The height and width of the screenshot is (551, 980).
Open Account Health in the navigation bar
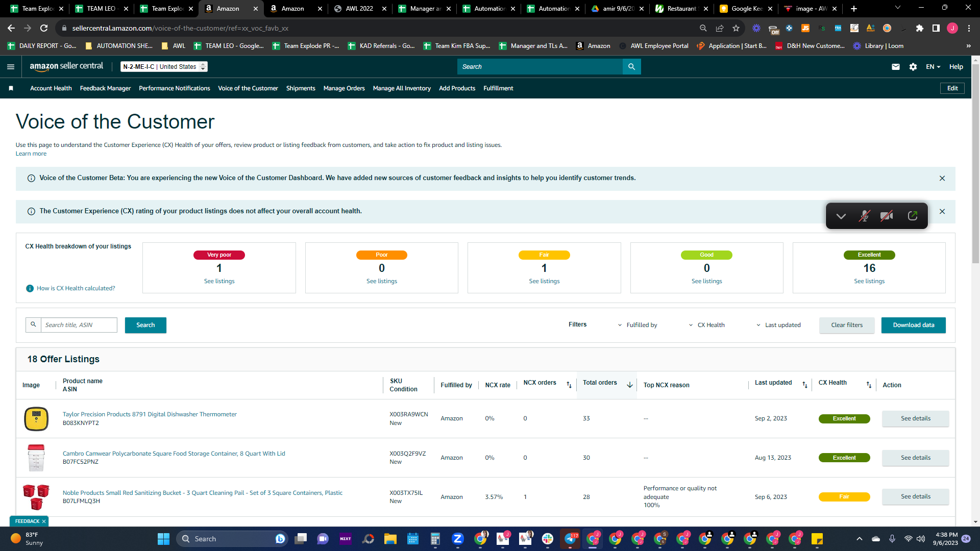51,88
